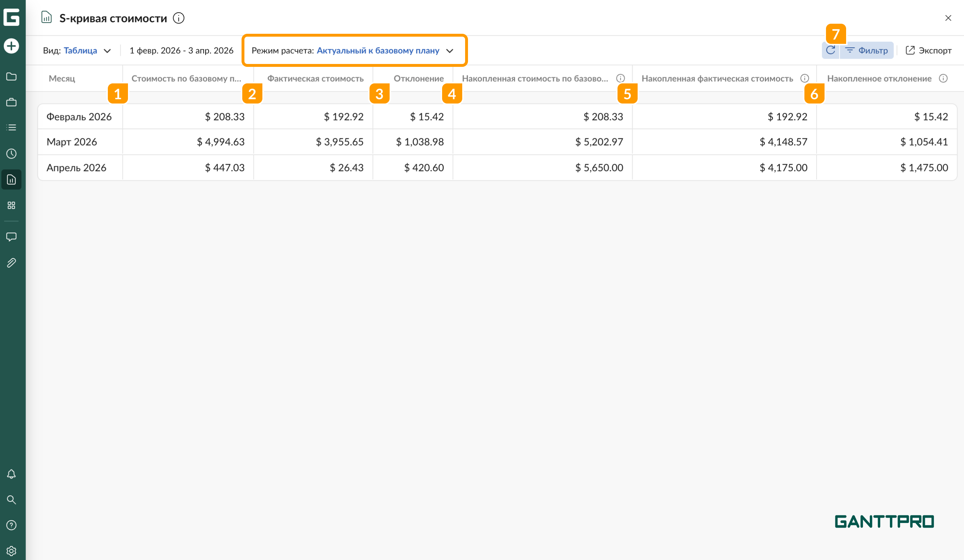Open the task list icon in sidebar
The height and width of the screenshot is (560, 964).
[12, 127]
